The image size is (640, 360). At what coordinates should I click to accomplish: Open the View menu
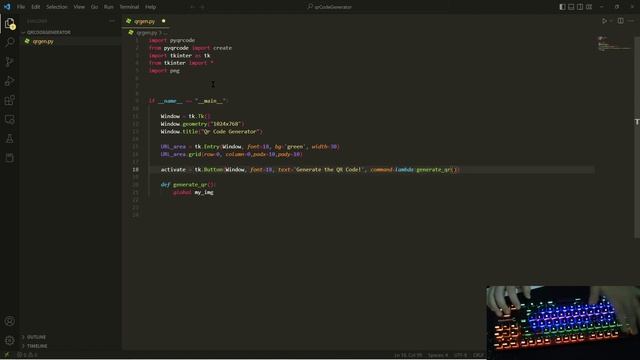pos(79,7)
